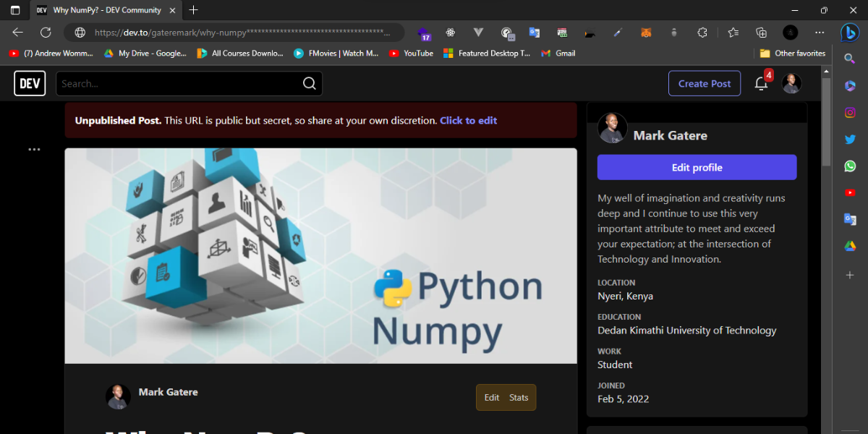868x434 pixels.
Task: Open Mark Gatere name in profile card
Action: click(x=670, y=135)
